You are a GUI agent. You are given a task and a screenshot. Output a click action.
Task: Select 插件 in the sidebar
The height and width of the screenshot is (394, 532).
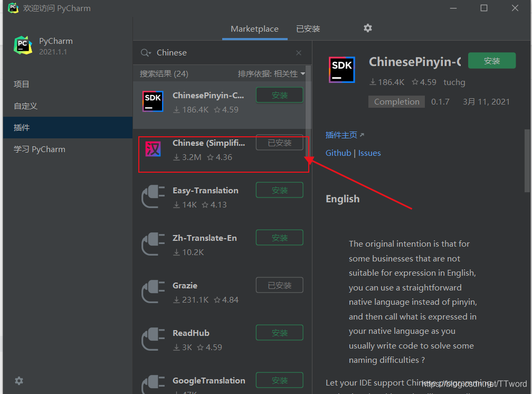pyautogui.click(x=68, y=127)
